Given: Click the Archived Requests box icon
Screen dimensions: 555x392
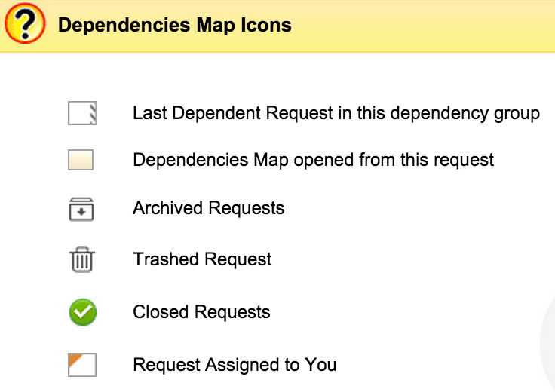Looking at the screenshot, I should (x=81, y=209).
